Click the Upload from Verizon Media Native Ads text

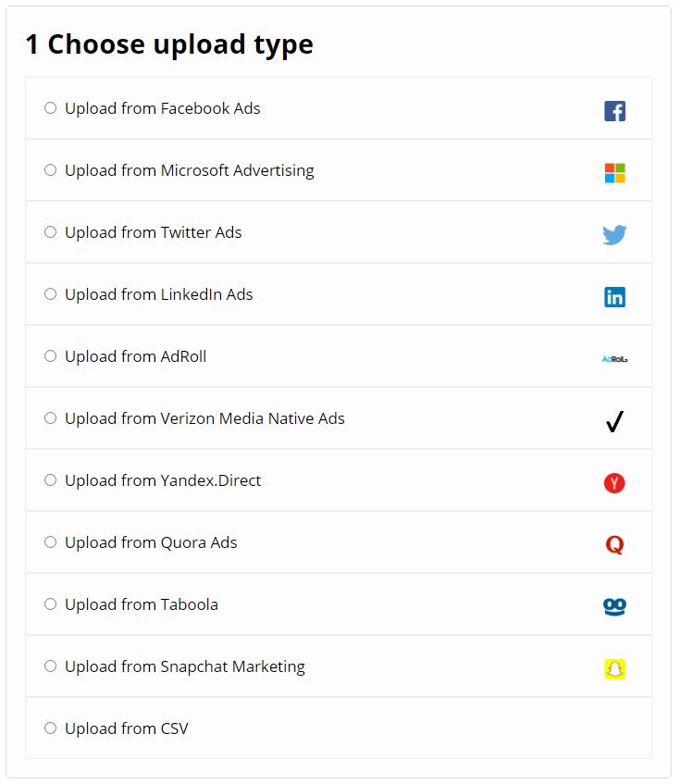coord(204,418)
